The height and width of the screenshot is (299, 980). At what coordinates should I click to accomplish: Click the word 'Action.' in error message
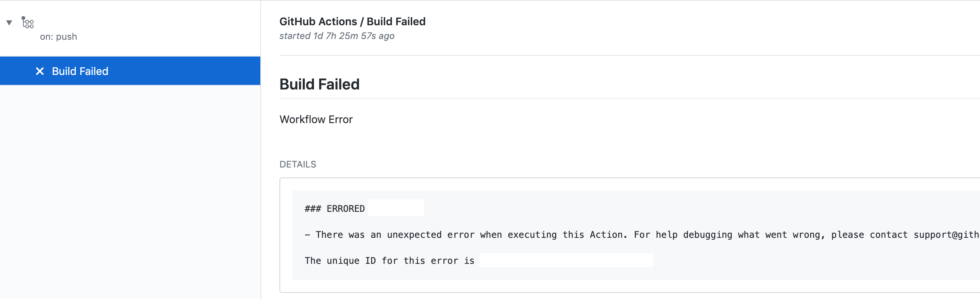(x=609, y=235)
